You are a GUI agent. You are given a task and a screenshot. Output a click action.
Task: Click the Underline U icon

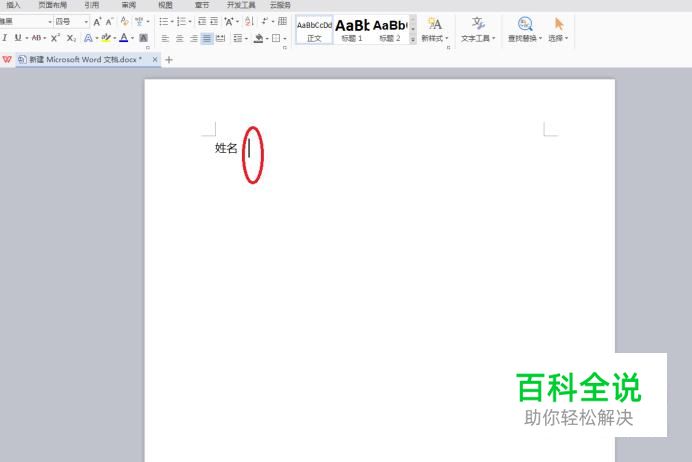click(18, 38)
